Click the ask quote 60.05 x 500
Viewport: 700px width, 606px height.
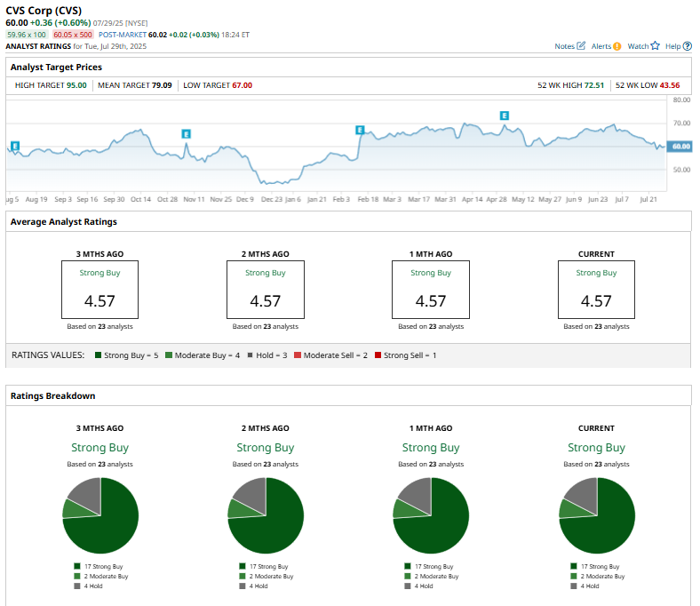[73, 35]
